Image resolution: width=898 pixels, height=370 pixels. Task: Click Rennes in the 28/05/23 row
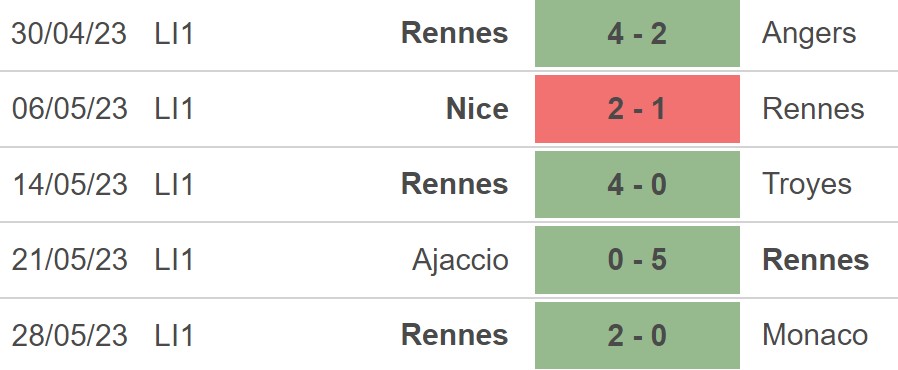455,336
